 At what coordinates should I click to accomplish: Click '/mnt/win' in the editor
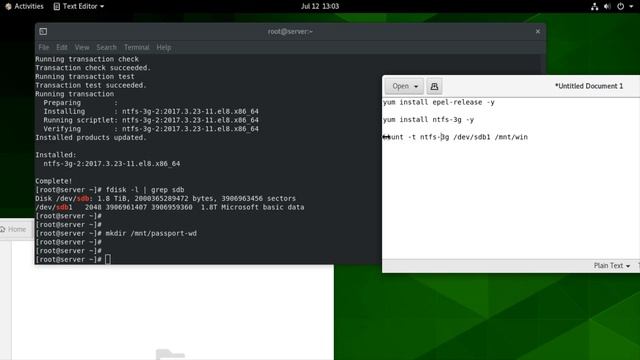tap(511, 137)
